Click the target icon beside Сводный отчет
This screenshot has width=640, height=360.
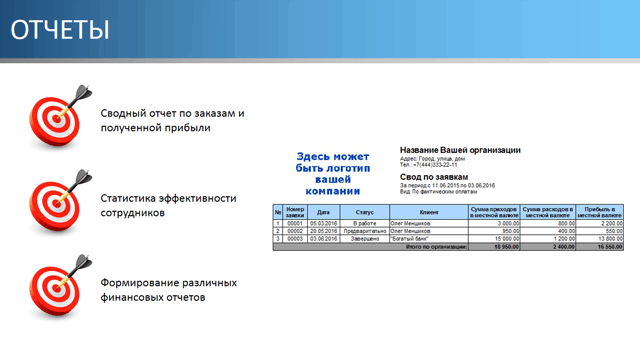tap(60, 116)
